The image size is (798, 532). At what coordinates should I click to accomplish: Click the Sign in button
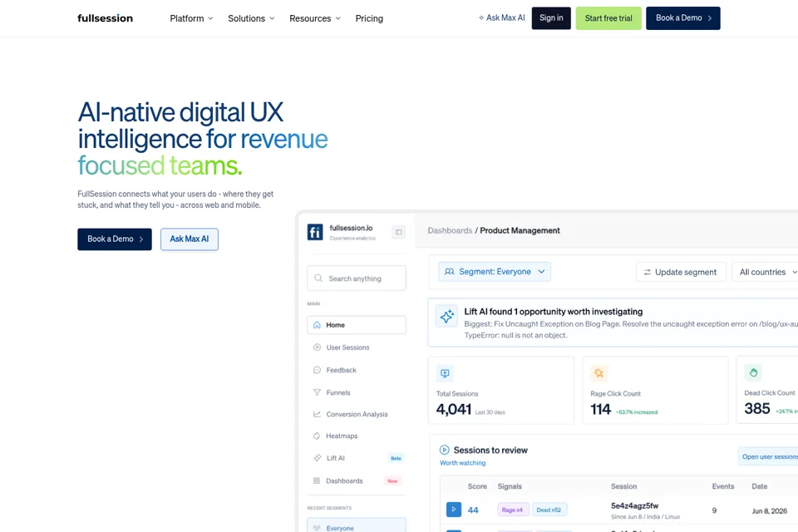[x=551, y=17]
